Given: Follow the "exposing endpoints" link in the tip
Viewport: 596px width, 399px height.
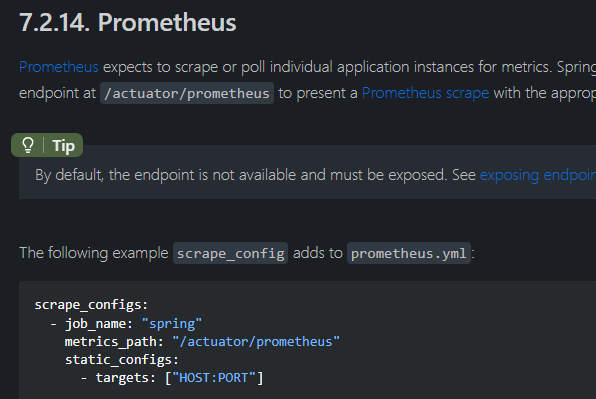Looking at the screenshot, I should pyautogui.click(x=538, y=175).
